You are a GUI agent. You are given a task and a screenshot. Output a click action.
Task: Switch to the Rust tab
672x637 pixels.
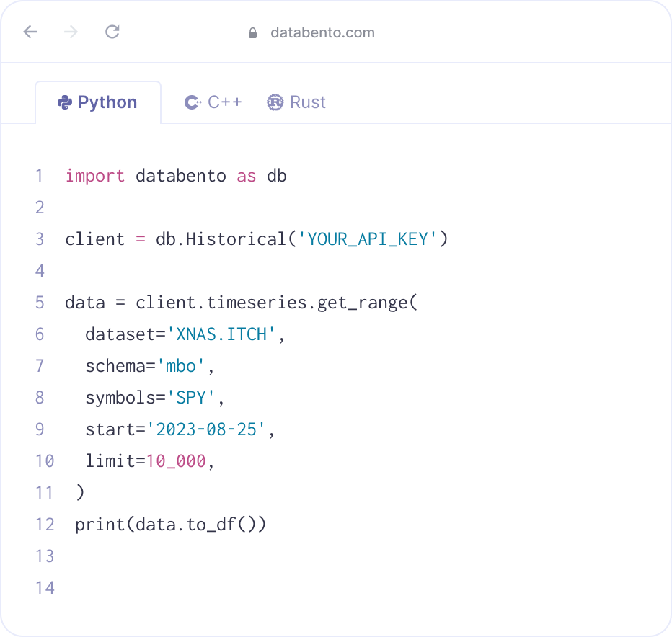point(296,102)
